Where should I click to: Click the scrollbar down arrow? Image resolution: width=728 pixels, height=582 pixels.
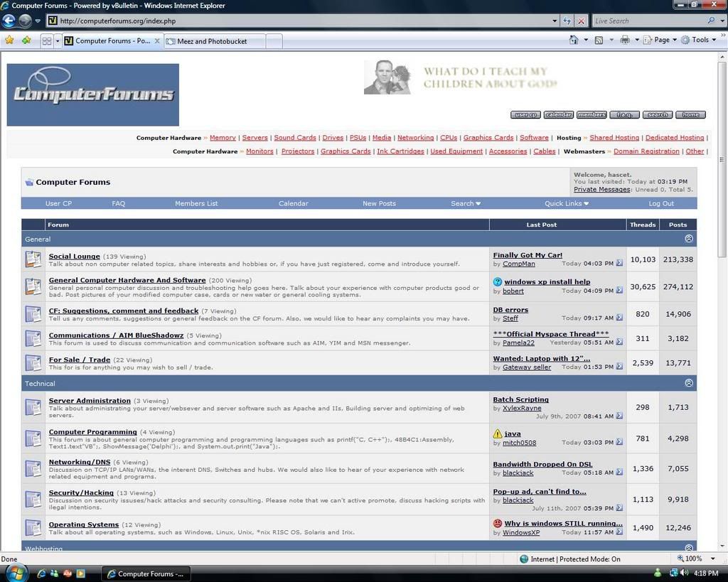coord(722,546)
